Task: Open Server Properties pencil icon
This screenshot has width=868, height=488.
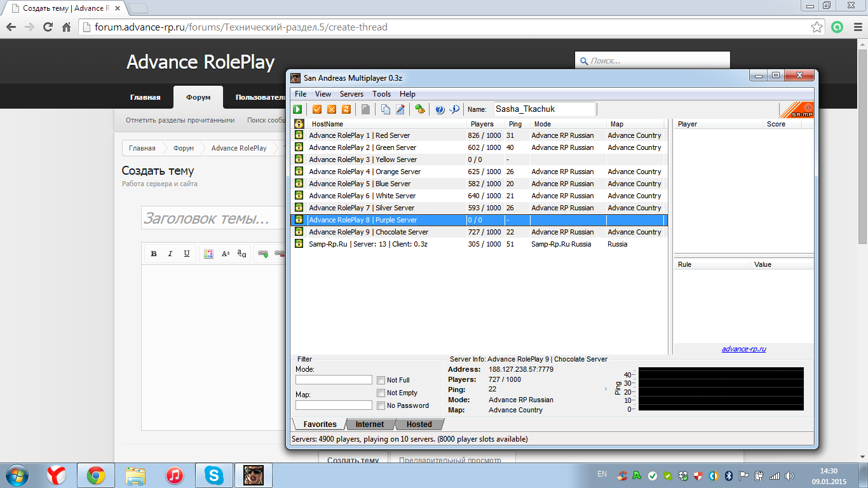Action: click(400, 109)
